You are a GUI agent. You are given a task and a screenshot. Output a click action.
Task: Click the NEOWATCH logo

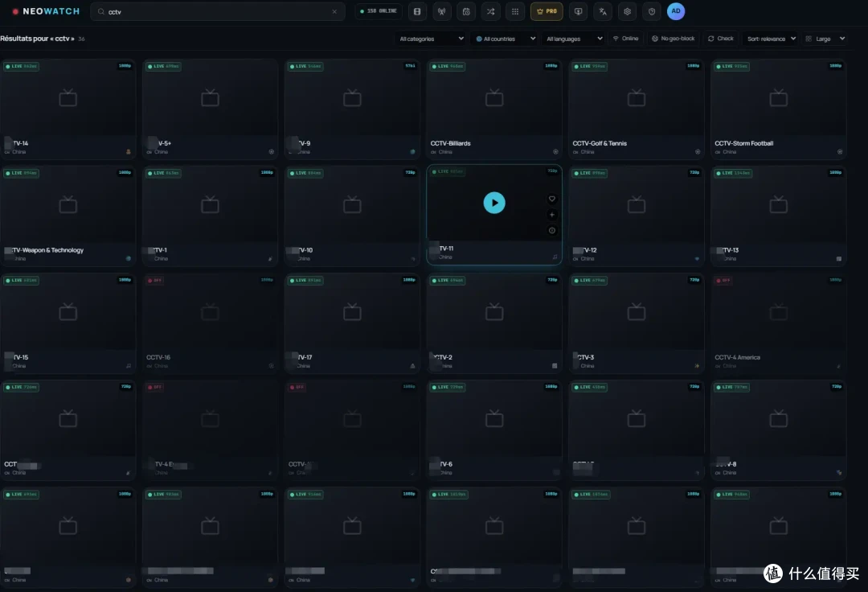pyautogui.click(x=46, y=11)
